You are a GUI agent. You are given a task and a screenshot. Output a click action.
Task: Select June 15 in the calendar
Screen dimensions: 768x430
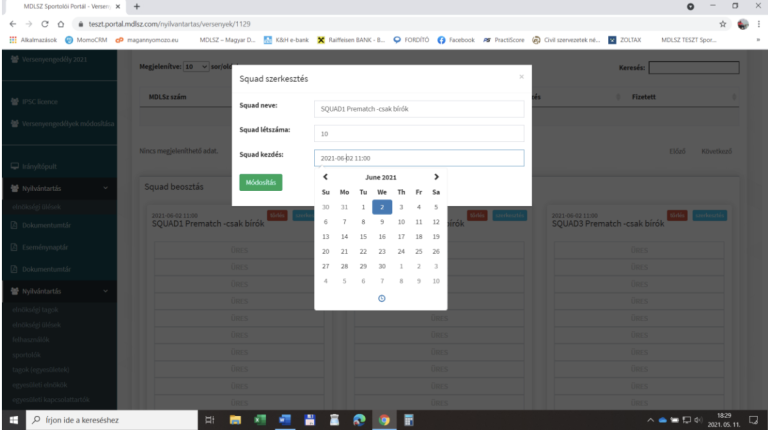point(362,237)
